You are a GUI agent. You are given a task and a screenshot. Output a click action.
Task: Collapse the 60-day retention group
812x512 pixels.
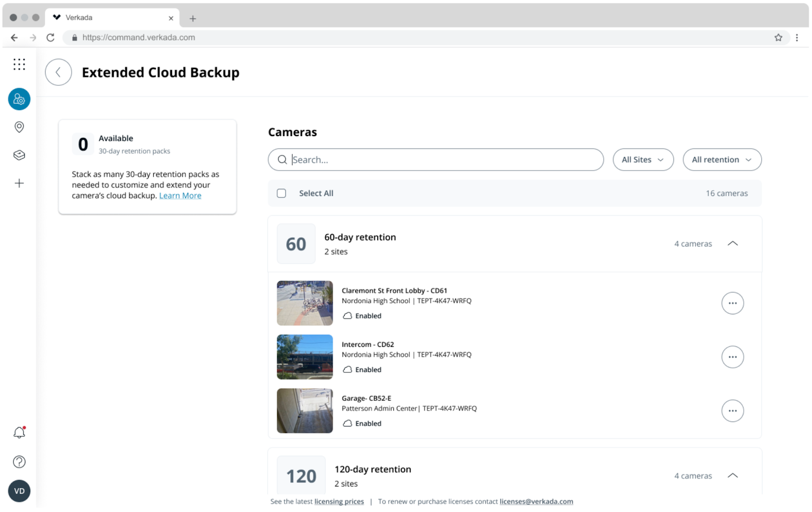732,244
